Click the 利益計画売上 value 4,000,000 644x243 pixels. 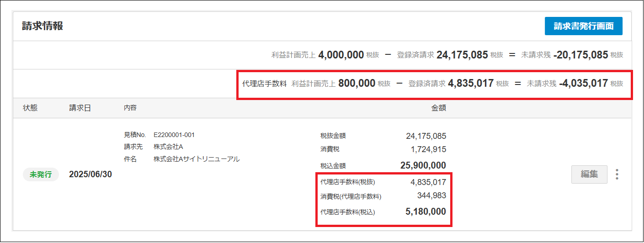click(341, 55)
